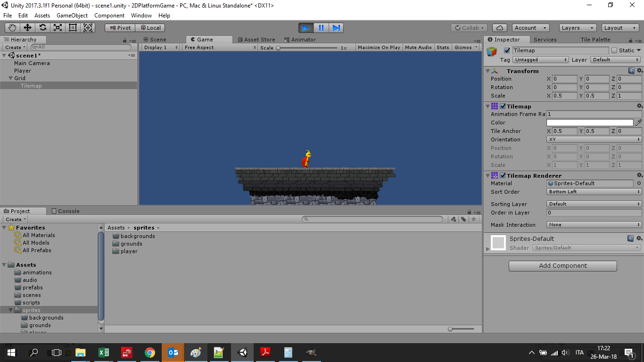Click the white Tilemap Color swatch

coord(589,123)
